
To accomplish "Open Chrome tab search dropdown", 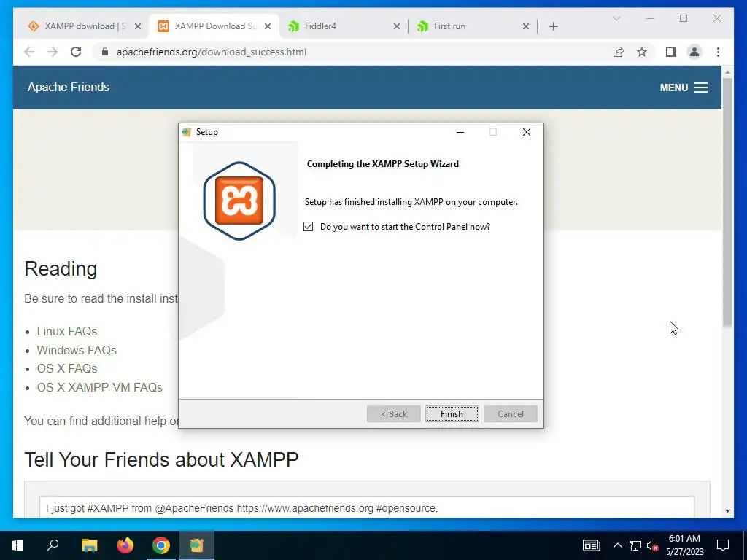I will [616, 18].
